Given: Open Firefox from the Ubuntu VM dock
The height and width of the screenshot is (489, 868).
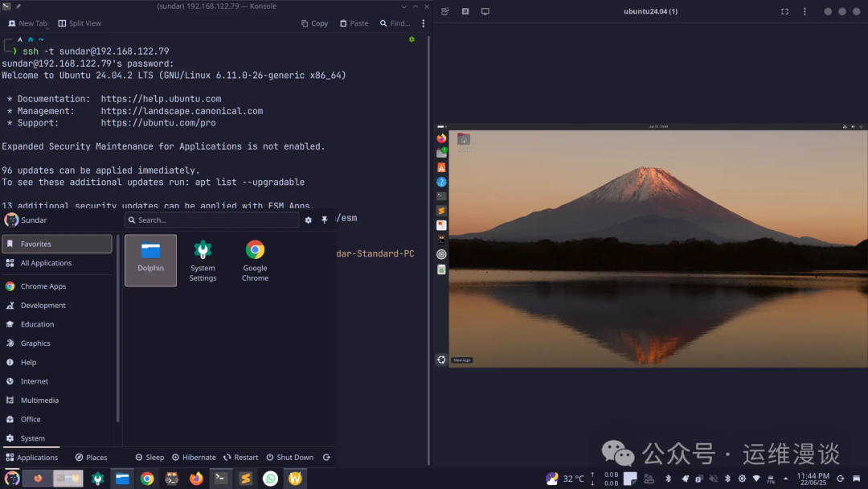Looking at the screenshot, I should tap(441, 138).
